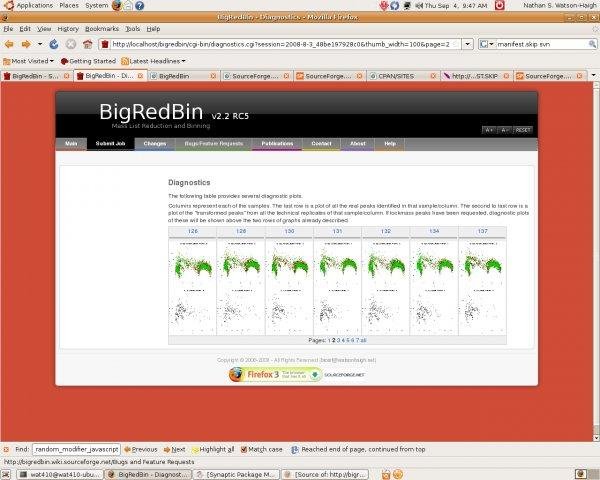Launch Firefox from the top panel icon

pyautogui.click(x=117, y=5)
